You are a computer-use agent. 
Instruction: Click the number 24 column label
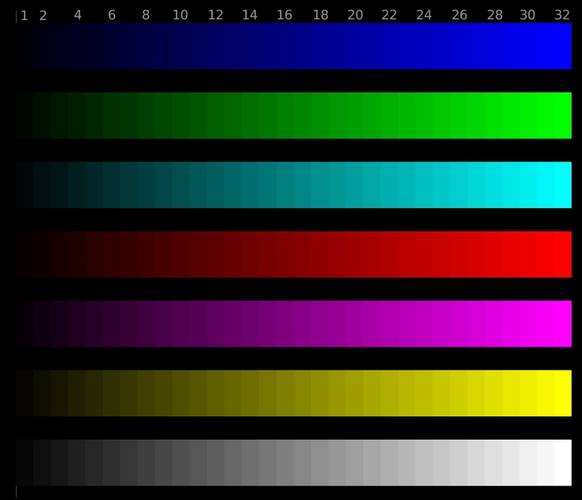tap(424, 15)
